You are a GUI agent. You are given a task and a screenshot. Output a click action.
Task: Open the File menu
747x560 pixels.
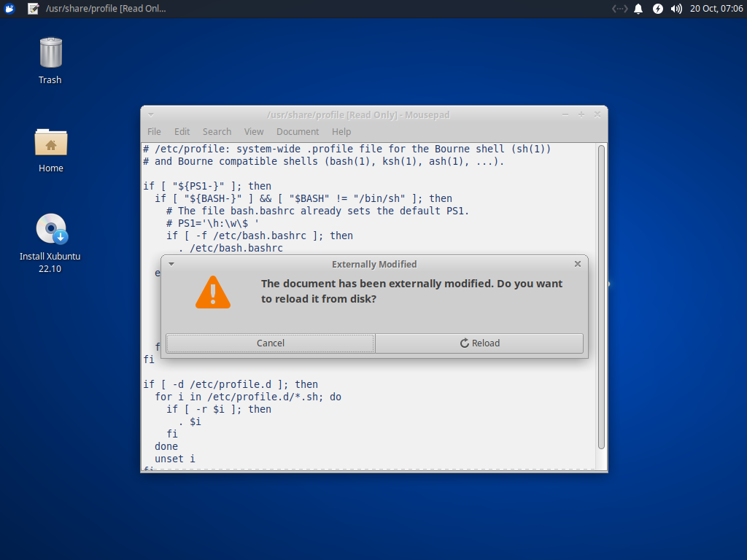point(154,132)
